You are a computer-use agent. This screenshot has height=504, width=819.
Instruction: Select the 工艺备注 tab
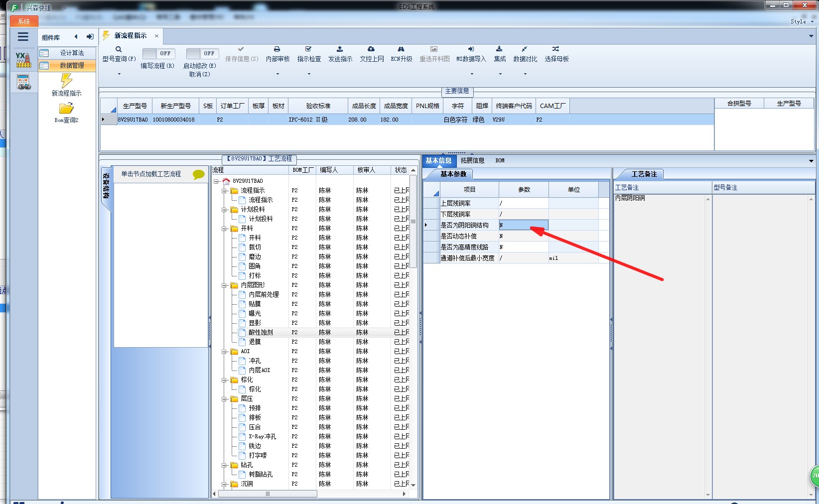tap(644, 174)
